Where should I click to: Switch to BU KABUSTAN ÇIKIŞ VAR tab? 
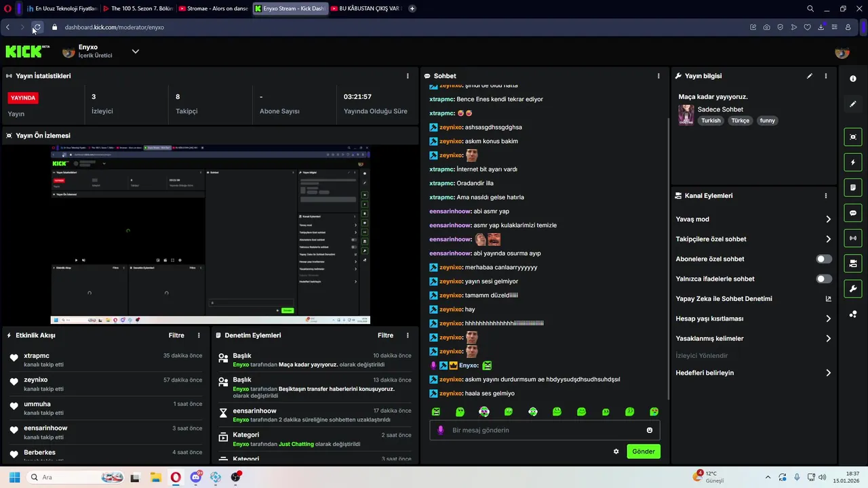[x=366, y=9]
